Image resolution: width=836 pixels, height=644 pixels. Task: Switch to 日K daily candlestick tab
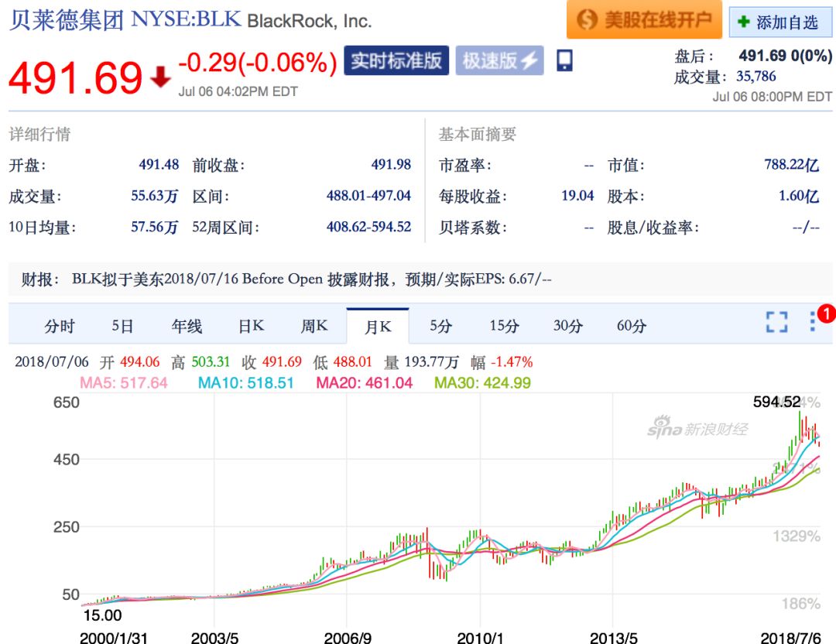click(x=251, y=326)
